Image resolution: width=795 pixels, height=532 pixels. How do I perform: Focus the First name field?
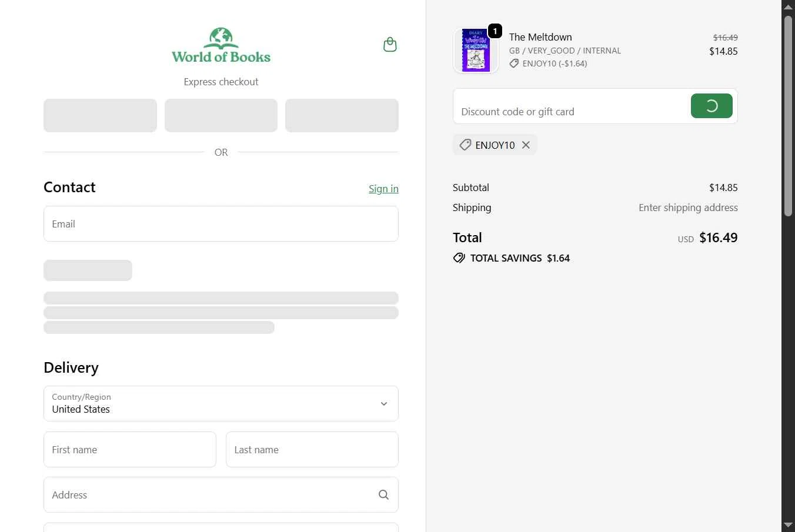tap(130, 450)
